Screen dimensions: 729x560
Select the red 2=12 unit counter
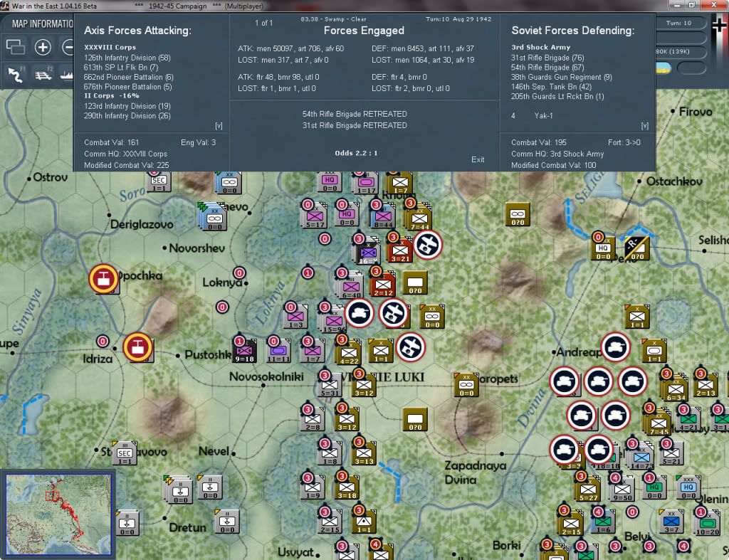(x=383, y=285)
